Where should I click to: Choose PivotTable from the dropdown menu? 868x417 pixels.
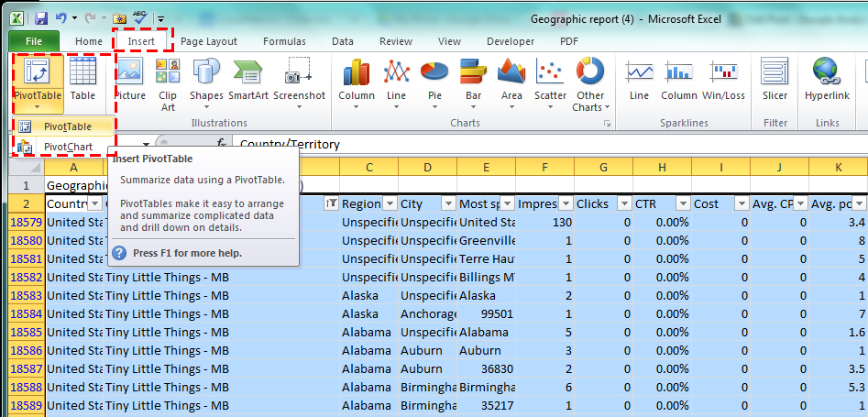63,126
